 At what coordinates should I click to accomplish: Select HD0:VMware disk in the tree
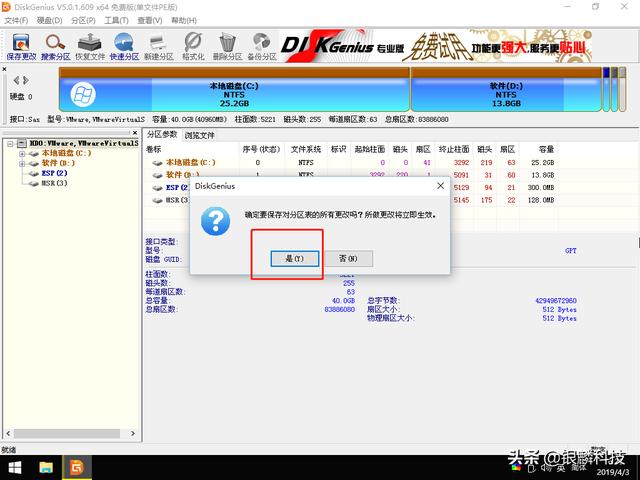pyautogui.click(x=84, y=143)
